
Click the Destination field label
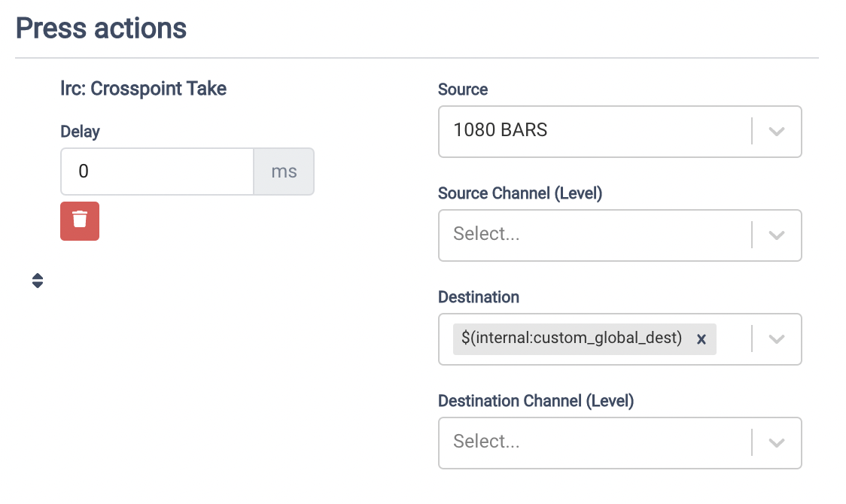click(479, 297)
